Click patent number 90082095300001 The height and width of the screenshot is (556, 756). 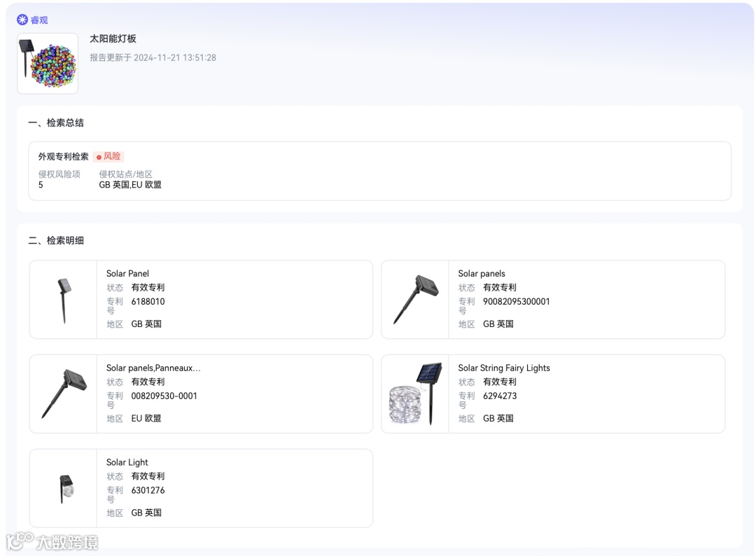click(x=517, y=301)
